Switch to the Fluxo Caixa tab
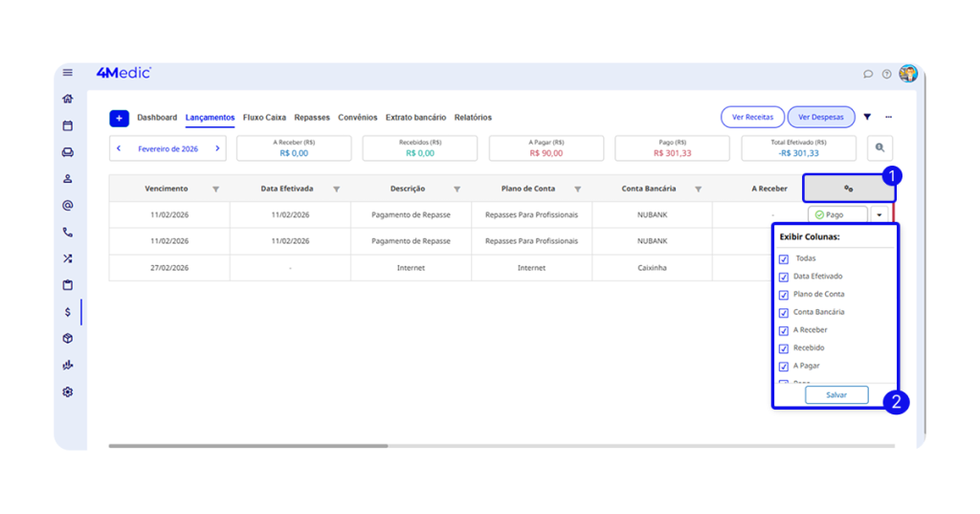The width and height of the screenshot is (980, 514). pyautogui.click(x=264, y=118)
